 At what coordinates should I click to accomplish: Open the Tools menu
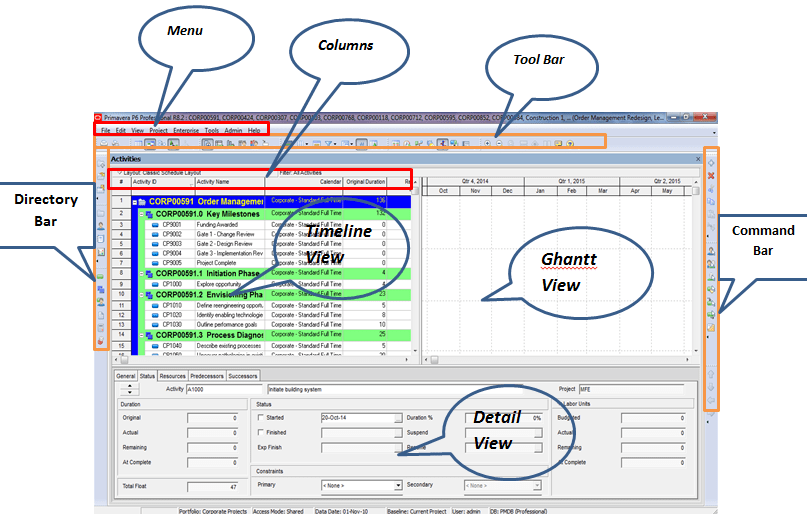pyautogui.click(x=212, y=131)
